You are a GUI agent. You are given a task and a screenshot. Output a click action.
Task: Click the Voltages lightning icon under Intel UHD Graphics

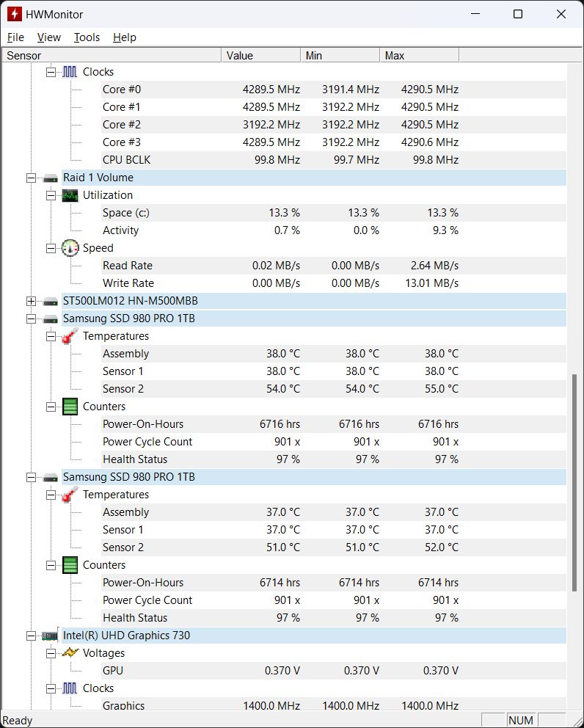[70, 653]
